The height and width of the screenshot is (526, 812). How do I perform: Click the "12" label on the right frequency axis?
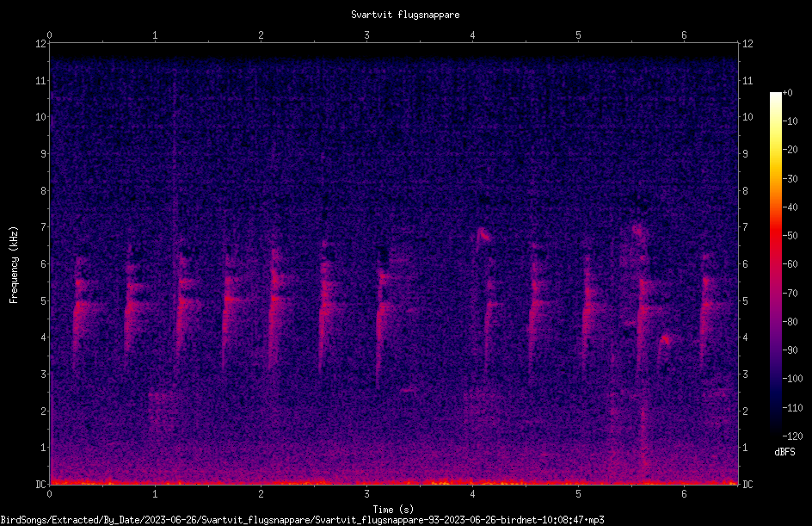pyautogui.click(x=747, y=44)
